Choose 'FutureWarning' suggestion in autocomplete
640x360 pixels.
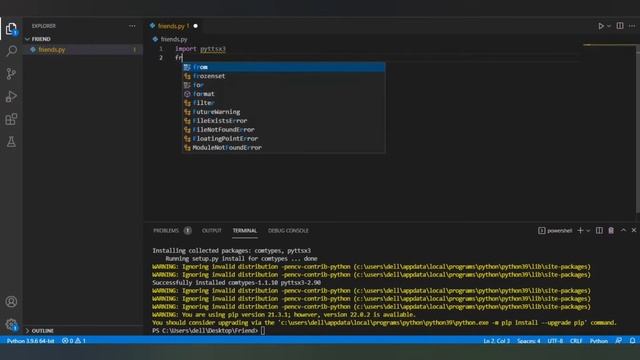click(x=283, y=112)
